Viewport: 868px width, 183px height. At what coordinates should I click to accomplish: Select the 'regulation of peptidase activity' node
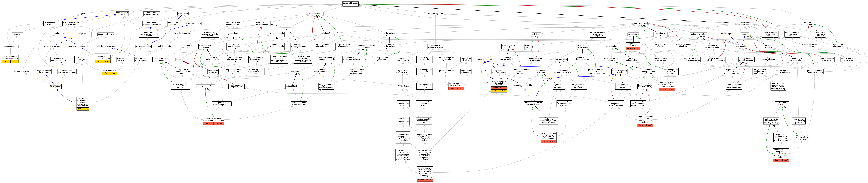402,86
